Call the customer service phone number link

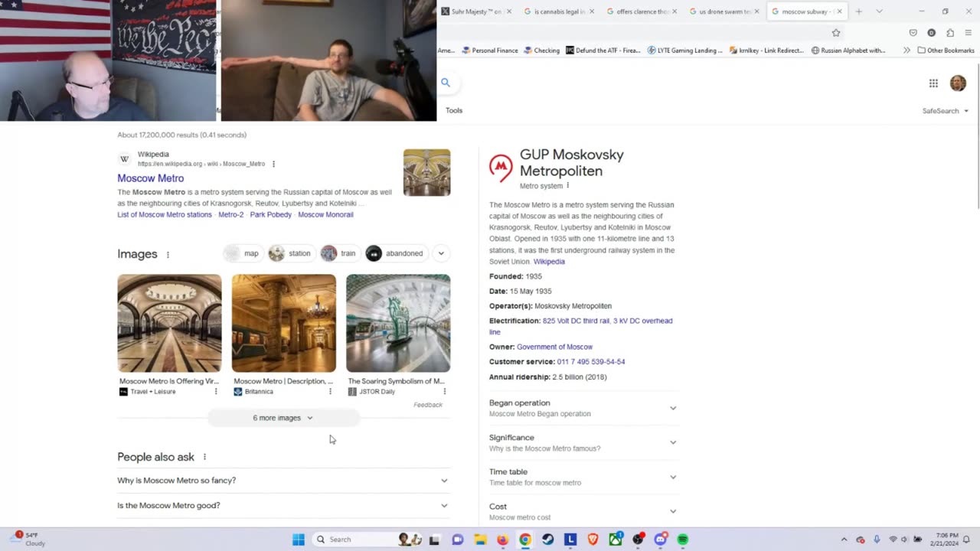tap(591, 362)
